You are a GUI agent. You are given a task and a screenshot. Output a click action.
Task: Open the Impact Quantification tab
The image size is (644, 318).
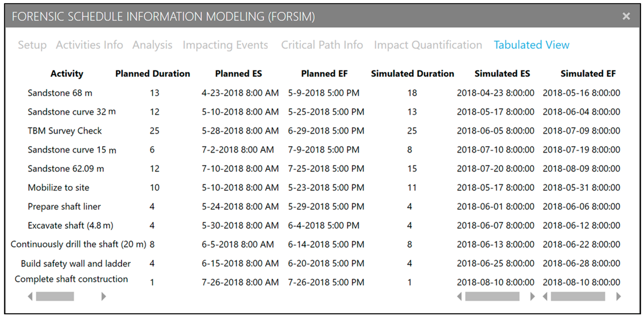(428, 45)
